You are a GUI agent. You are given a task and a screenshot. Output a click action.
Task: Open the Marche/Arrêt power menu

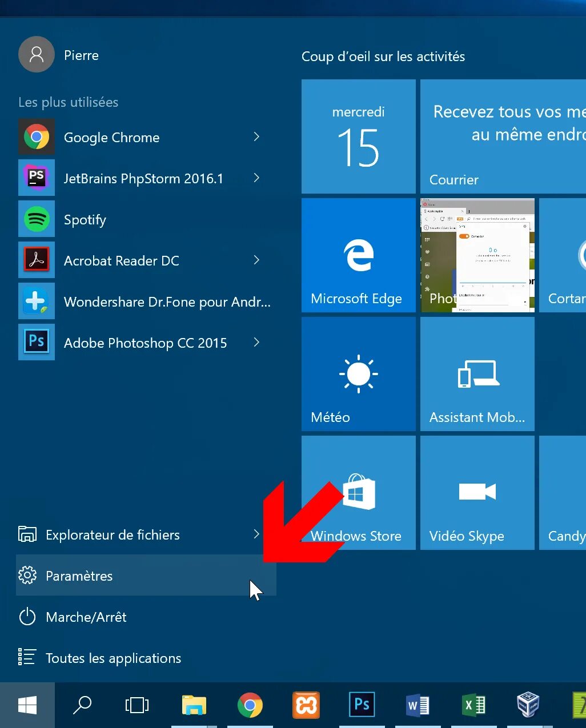(146, 617)
